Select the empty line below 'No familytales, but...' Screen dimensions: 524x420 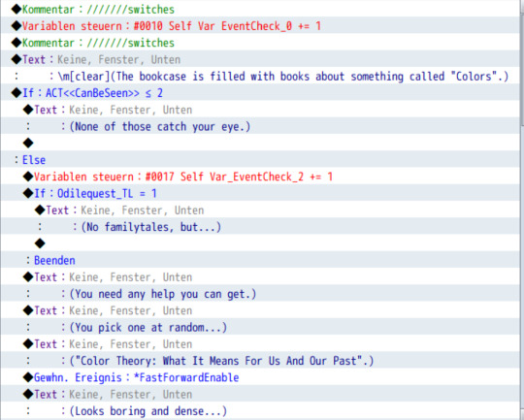[x=260, y=242]
